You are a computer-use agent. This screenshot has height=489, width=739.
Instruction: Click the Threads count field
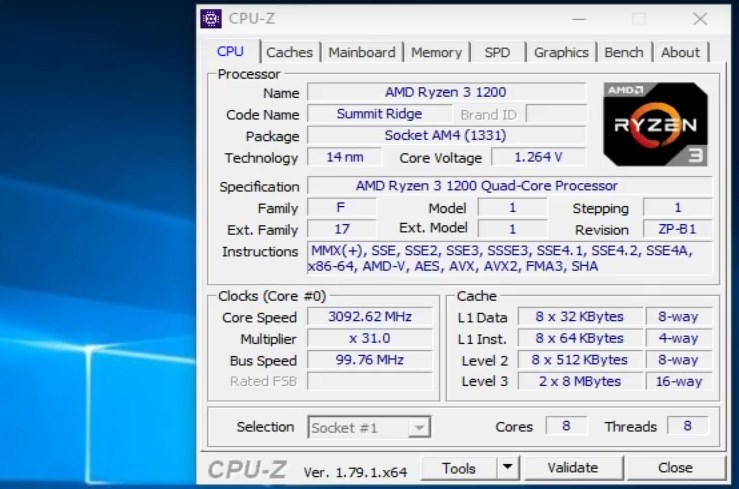tap(688, 426)
